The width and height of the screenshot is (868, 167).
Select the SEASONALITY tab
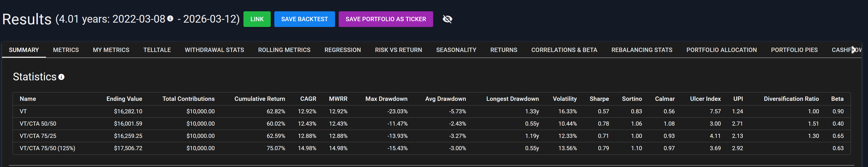456,50
